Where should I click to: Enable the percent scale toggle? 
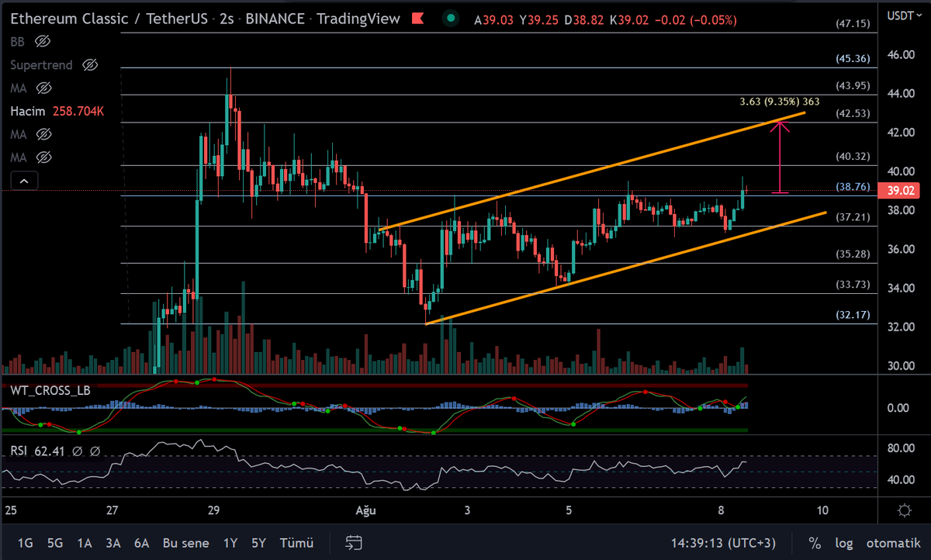click(815, 543)
